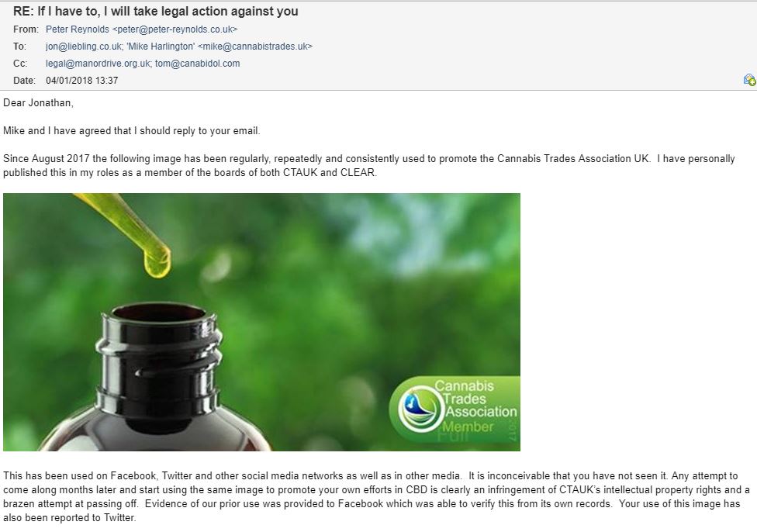Click sender name Peter Reynolds
The width and height of the screenshot is (757, 532).
pyautogui.click(x=78, y=29)
